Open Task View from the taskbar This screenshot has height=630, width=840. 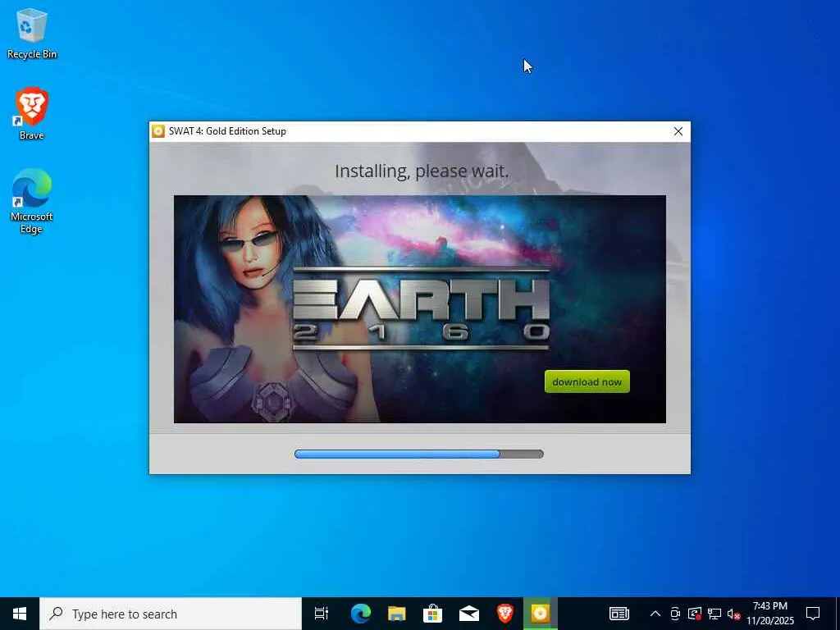[x=322, y=614]
